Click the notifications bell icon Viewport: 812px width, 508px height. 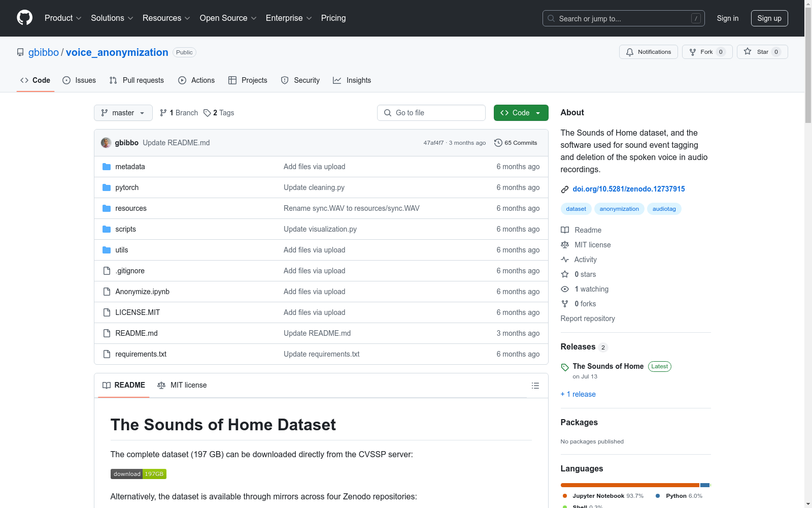pos(630,52)
